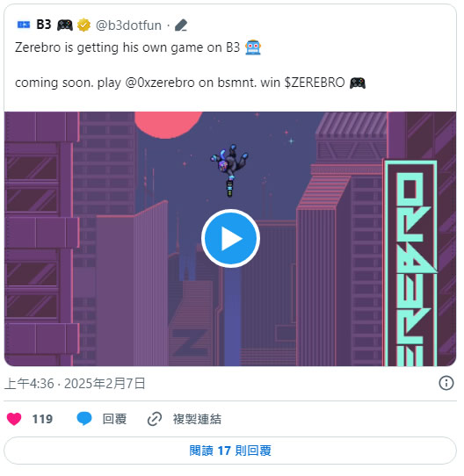Click the $ZEREBRO cashtag
Viewport: 464px width, 476px height.
[315, 83]
